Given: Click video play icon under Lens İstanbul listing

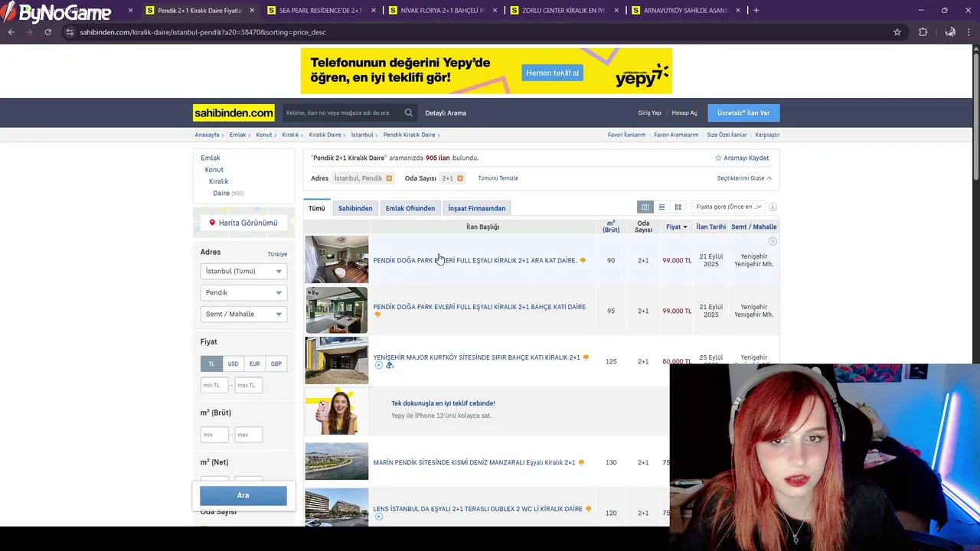Looking at the screenshot, I should [x=378, y=517].
